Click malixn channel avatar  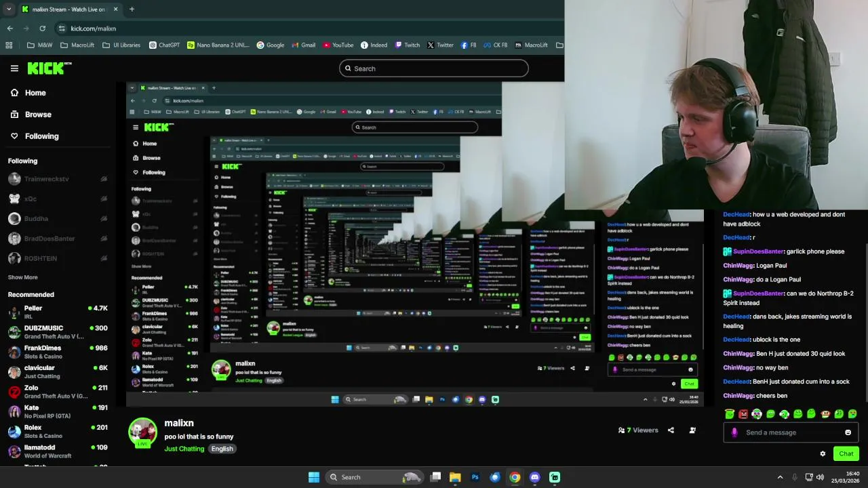pyautogui.click(x=142, y=432)
